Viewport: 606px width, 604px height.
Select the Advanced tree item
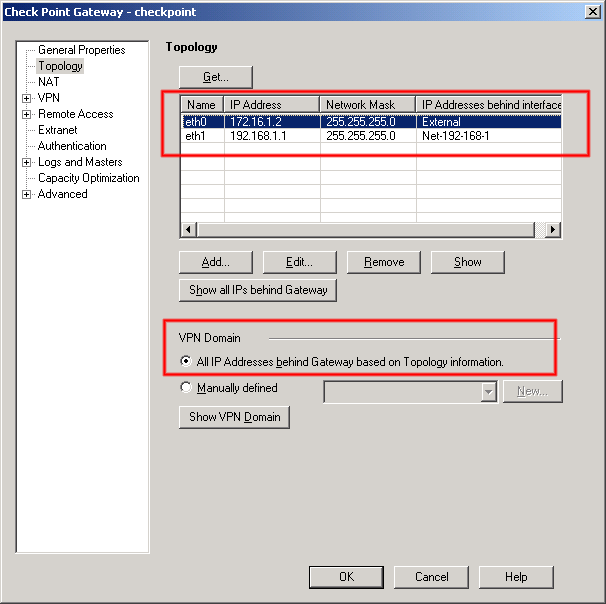point(63,194)
